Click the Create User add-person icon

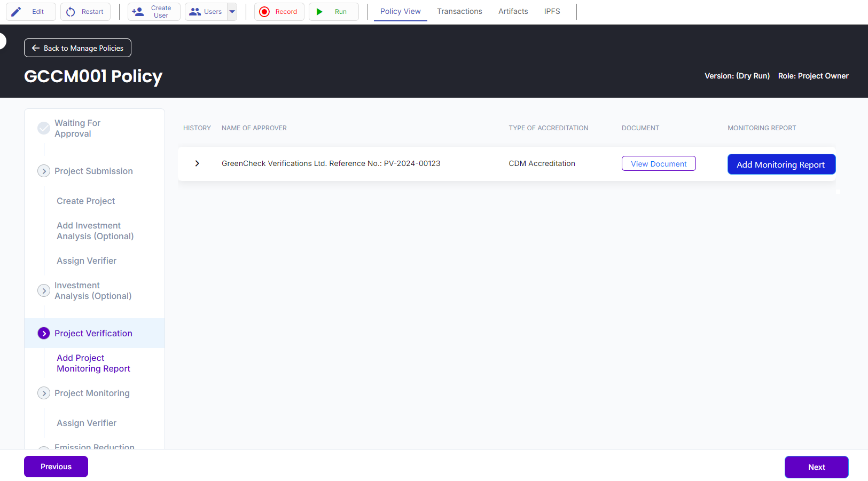click(138, 12)
